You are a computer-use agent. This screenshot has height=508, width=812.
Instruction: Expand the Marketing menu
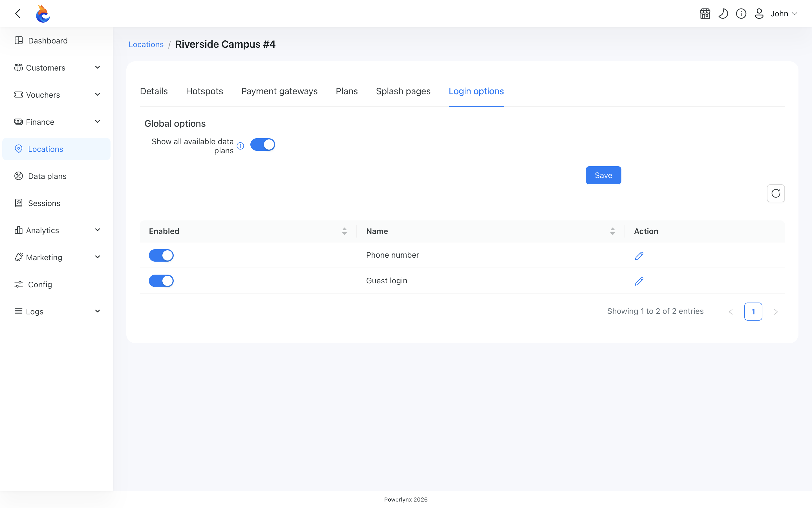[56, 257]
